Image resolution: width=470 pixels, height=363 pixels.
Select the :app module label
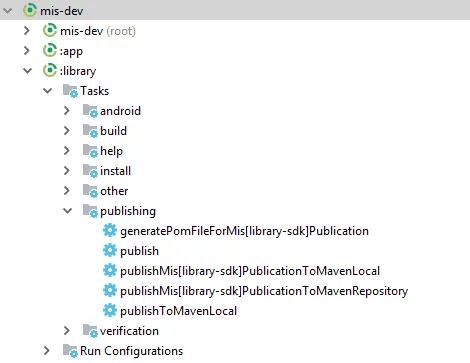point(71,52)
